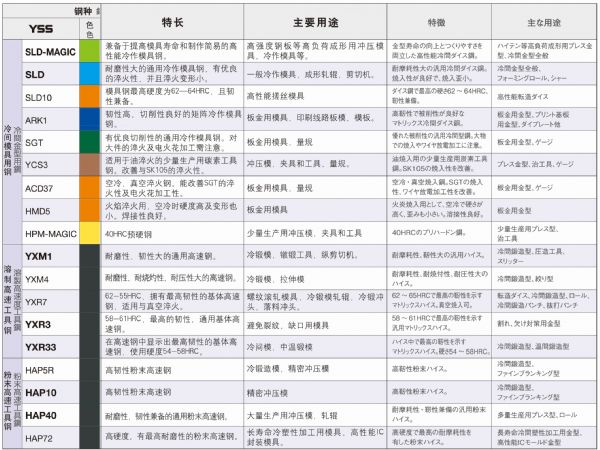Viewport: 600px width, 450px height.
Task: Select the YXM1 high speed steel label
Action: [x=39, y=255]
